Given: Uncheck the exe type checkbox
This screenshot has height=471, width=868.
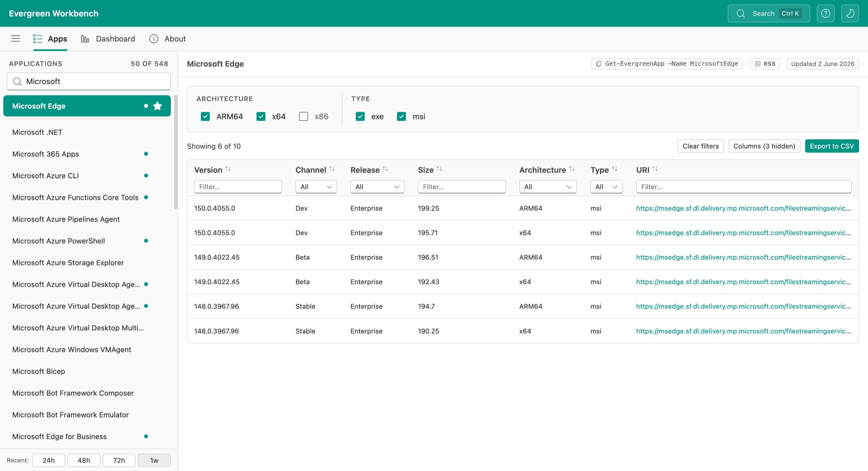Looking at the screenshot, I should click(360, 116).
